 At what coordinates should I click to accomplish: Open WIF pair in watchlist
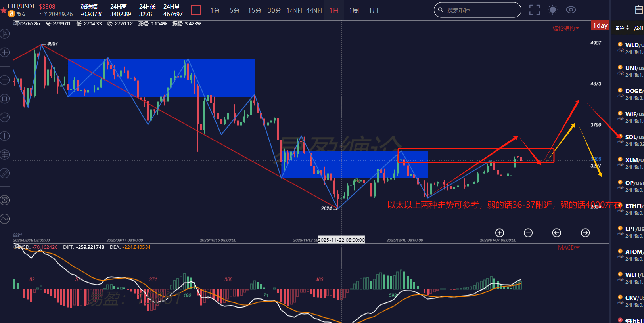point(627,117)
